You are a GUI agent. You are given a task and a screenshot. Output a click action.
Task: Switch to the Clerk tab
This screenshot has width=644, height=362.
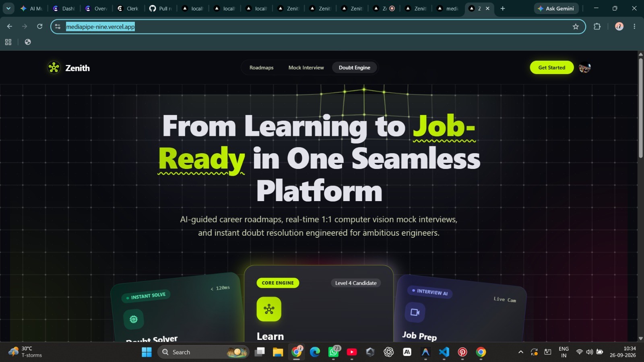click(128, 8)
